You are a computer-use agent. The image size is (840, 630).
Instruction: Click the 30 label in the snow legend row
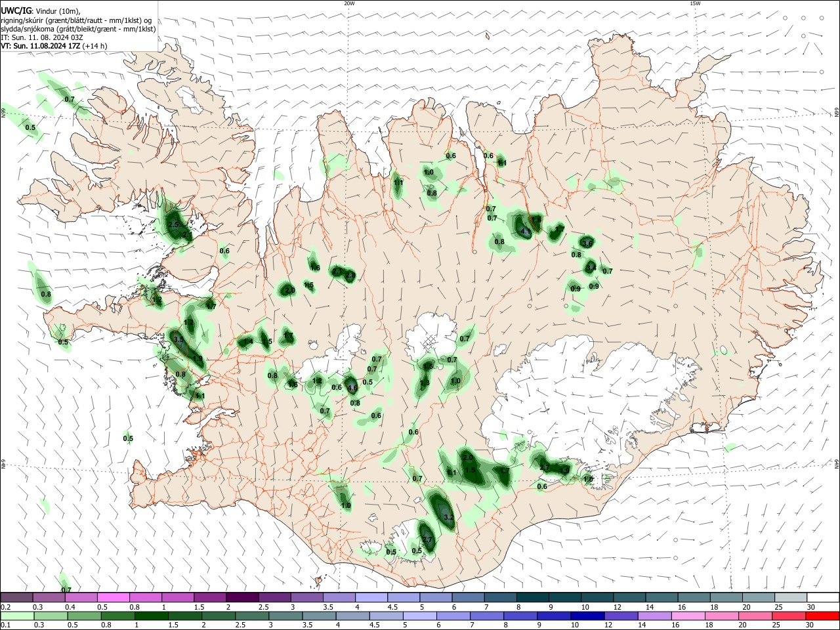811,607
